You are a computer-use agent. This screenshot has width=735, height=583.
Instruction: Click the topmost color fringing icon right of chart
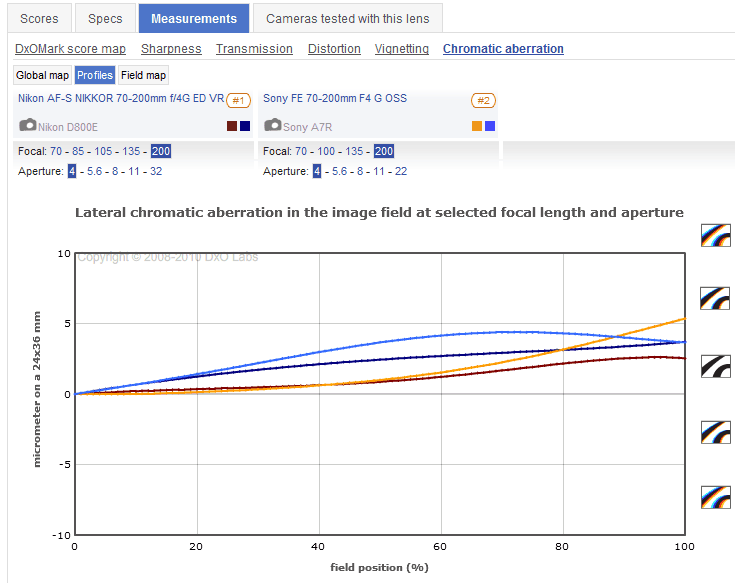[715, 234]
